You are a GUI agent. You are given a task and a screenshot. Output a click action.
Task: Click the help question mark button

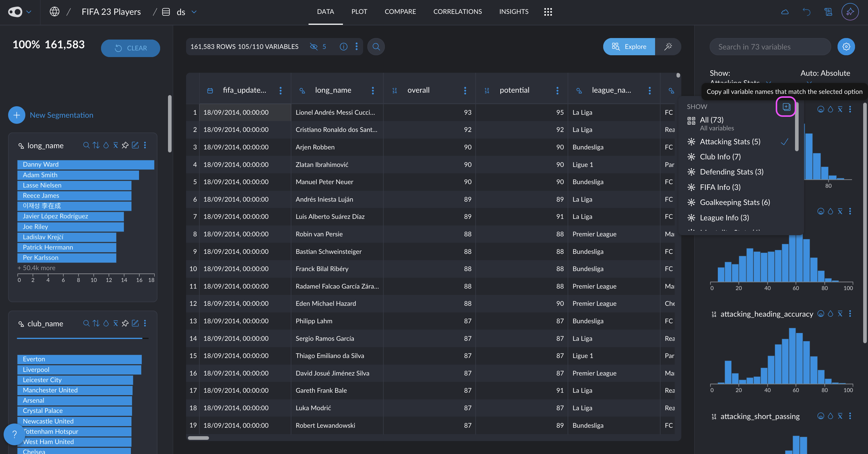pyautogui.click(x=14, y=434)
